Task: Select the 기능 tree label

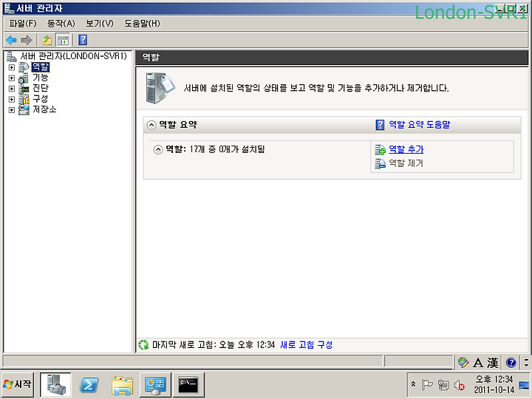Action: click(41, 78)
